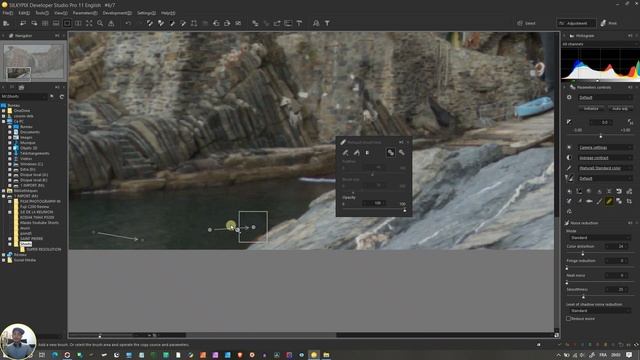Click the thumbnail grid display icon
The image size is (640, 360).
[x=45, y=23]
